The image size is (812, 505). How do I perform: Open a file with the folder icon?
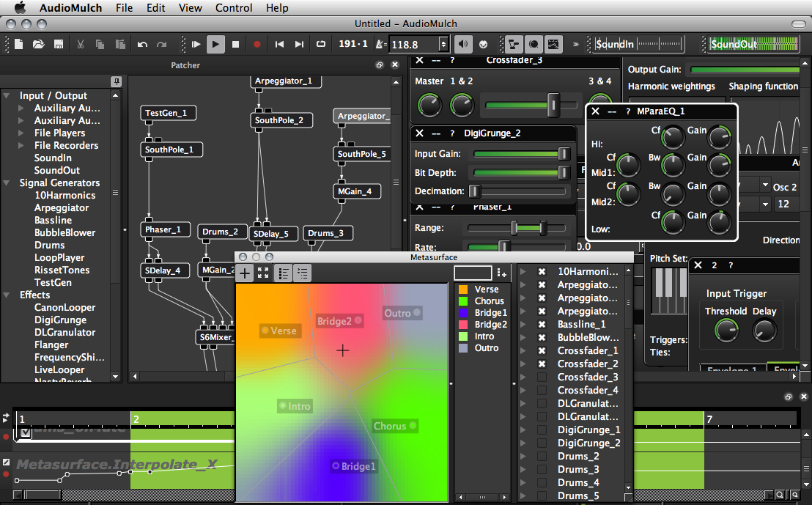coord(39,44)
